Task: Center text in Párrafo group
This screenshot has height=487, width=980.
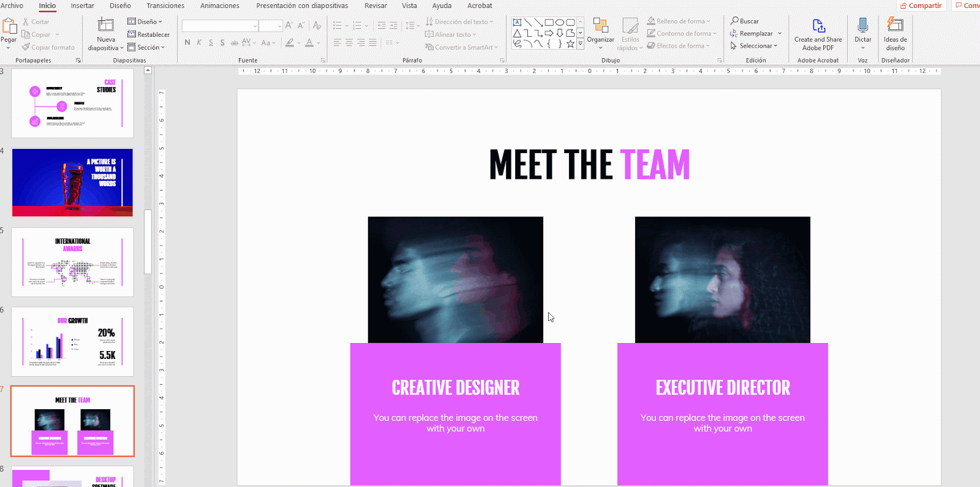Action: click(x=349, y=42)
